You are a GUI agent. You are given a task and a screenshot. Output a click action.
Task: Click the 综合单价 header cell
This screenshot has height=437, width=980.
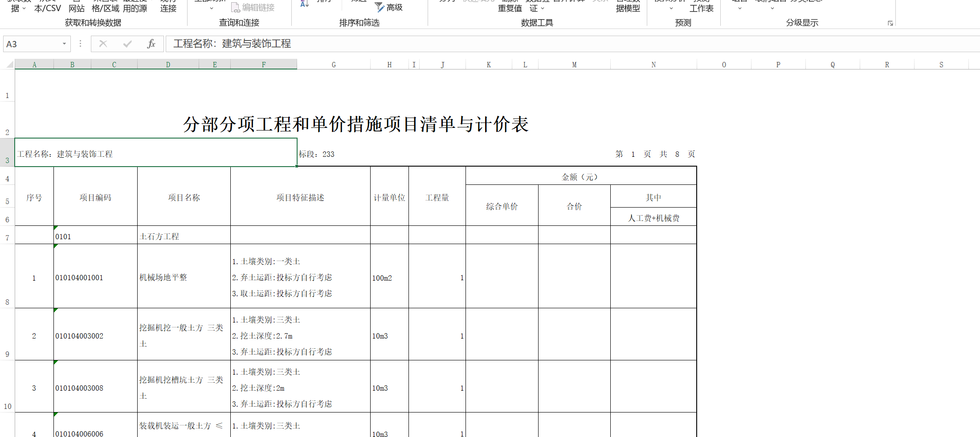(x=502, y=206)
